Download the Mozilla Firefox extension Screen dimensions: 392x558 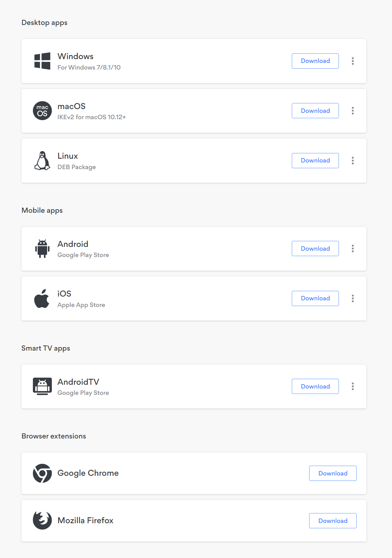(333, 521)
